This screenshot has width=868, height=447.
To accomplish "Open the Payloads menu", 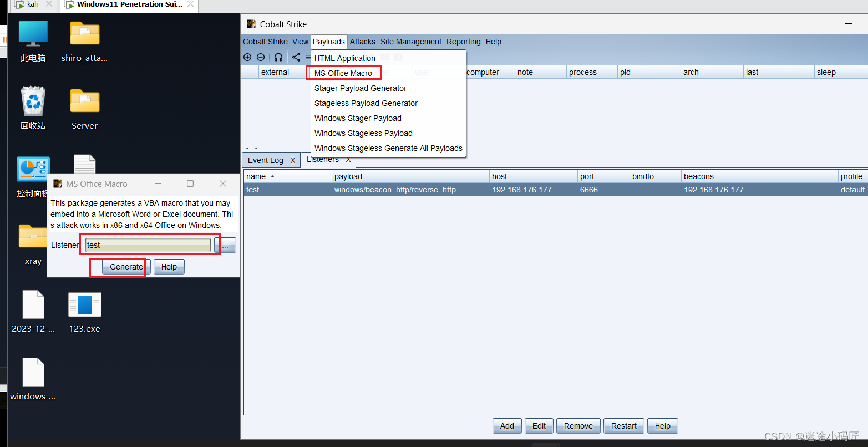I will pyautogui.click(x=329, y=42).
